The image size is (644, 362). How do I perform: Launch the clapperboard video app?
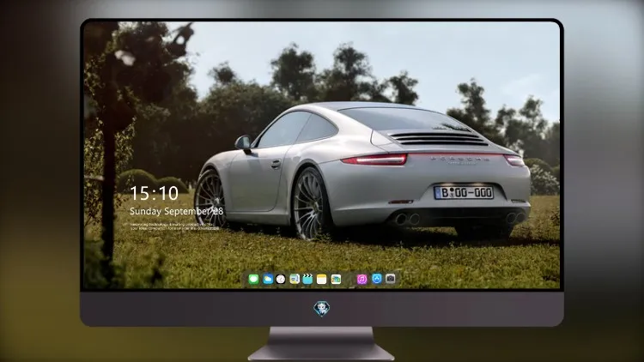pyautogui.click(x=307, y=279)
